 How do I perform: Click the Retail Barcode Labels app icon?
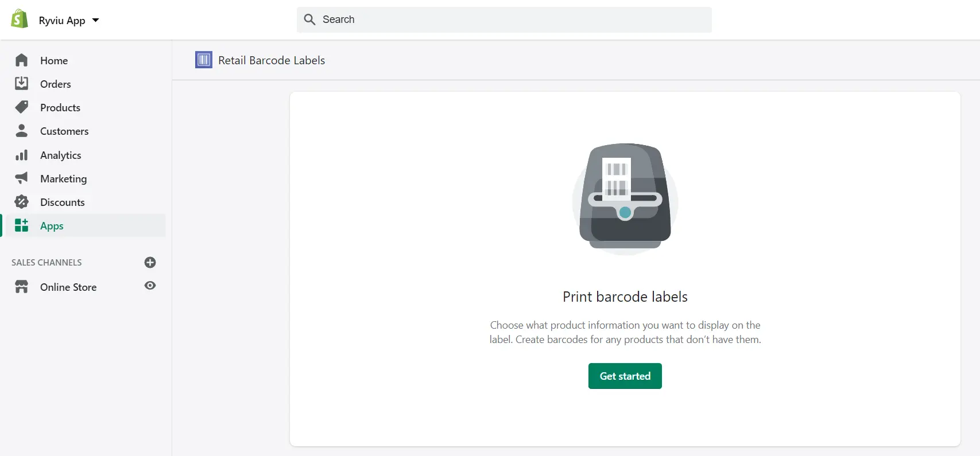pyautogui.click(x=203, y=59)
